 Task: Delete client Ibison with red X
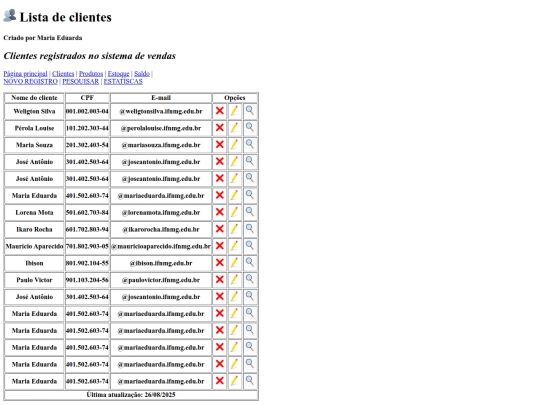(220, 263)
